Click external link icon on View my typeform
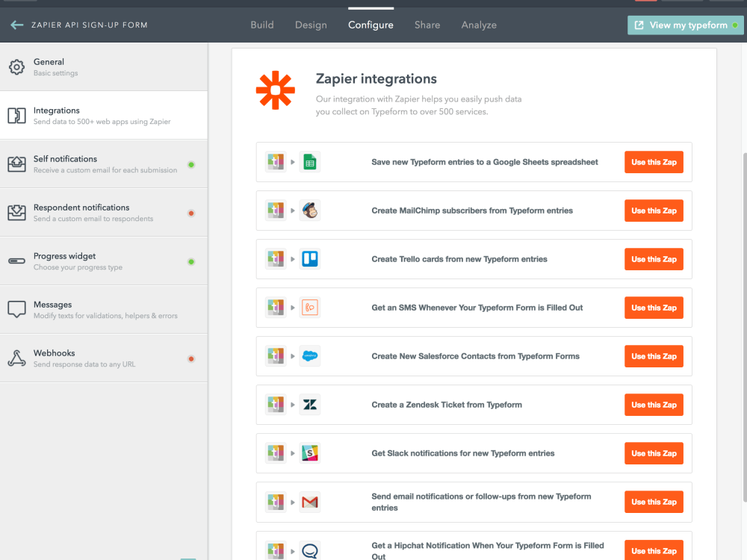747x560 pixels. 639,25
